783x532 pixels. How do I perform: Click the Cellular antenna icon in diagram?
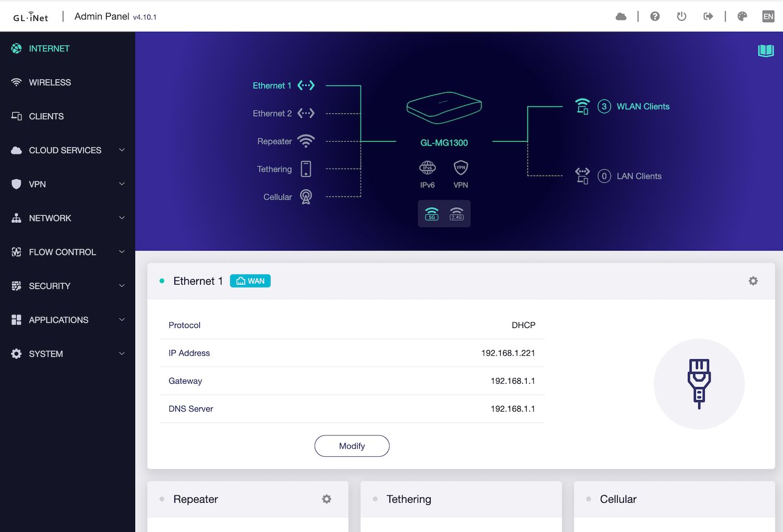pyautogui.click(x=306, y=197)
